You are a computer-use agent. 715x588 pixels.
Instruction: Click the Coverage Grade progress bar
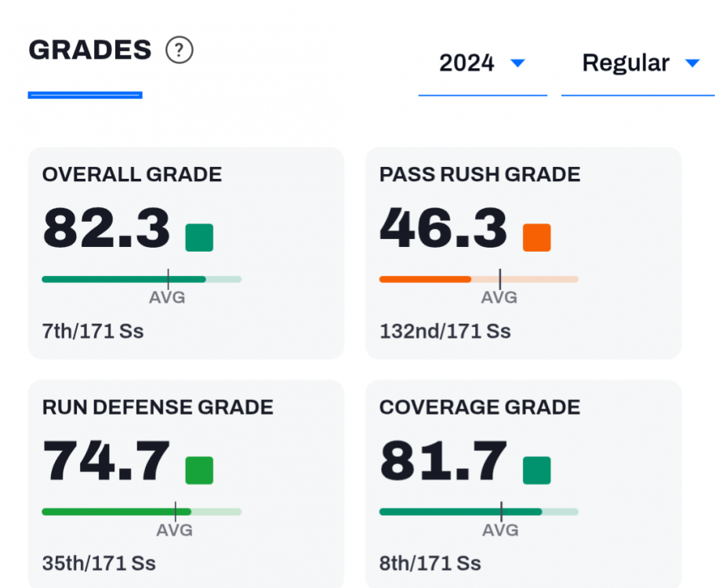coord(478,512)
